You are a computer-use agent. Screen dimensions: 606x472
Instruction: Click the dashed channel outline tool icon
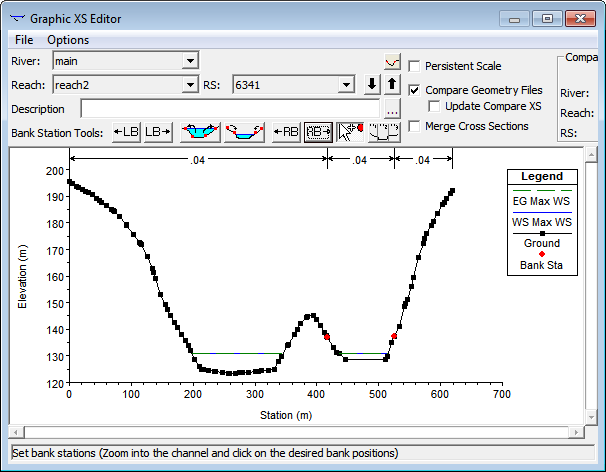pos(384,132)
